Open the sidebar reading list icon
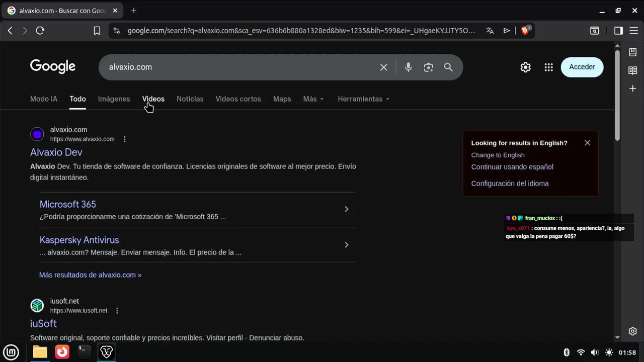Screen dimensions: 644x362 633,70
